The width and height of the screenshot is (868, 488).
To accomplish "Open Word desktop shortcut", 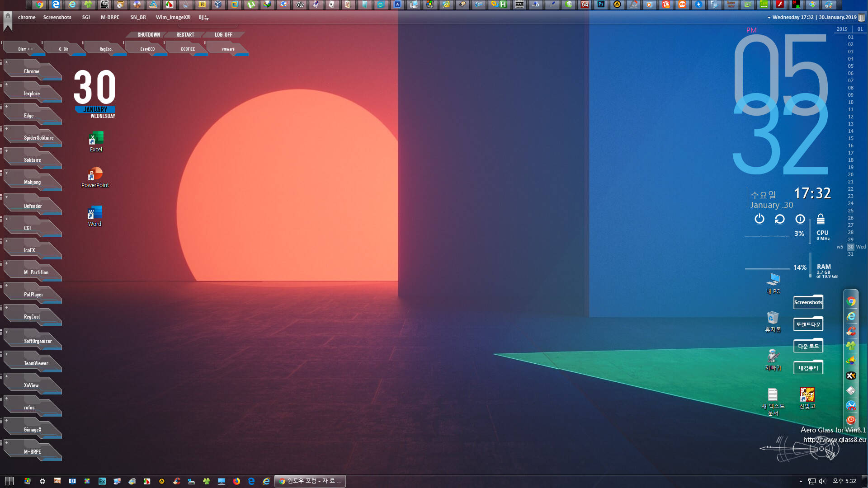I will 94,216.
